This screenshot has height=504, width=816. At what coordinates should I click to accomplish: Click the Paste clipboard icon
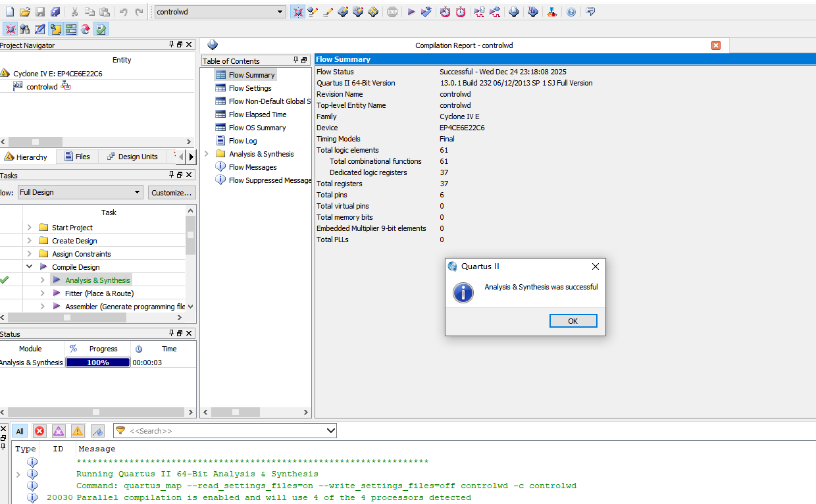pos(104,12)
